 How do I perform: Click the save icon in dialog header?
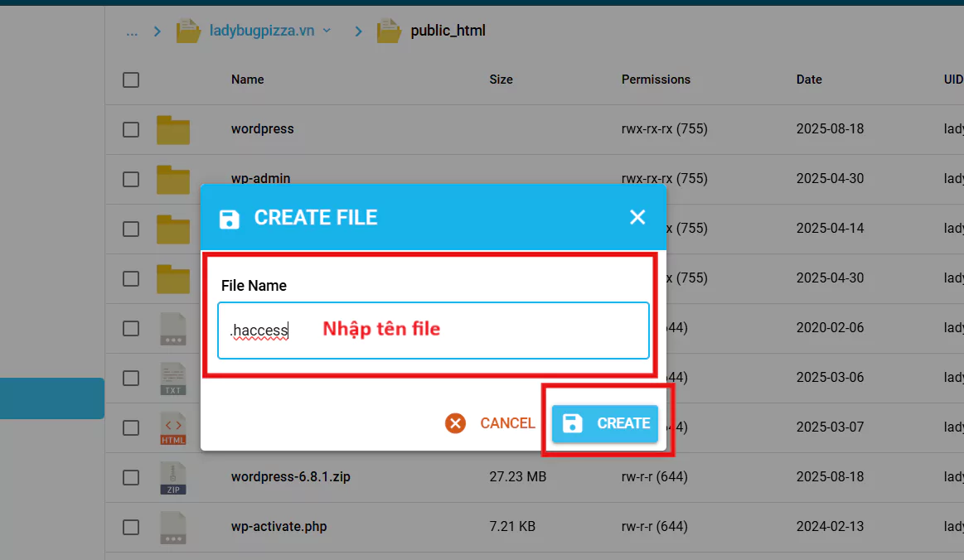click(230, 219)
